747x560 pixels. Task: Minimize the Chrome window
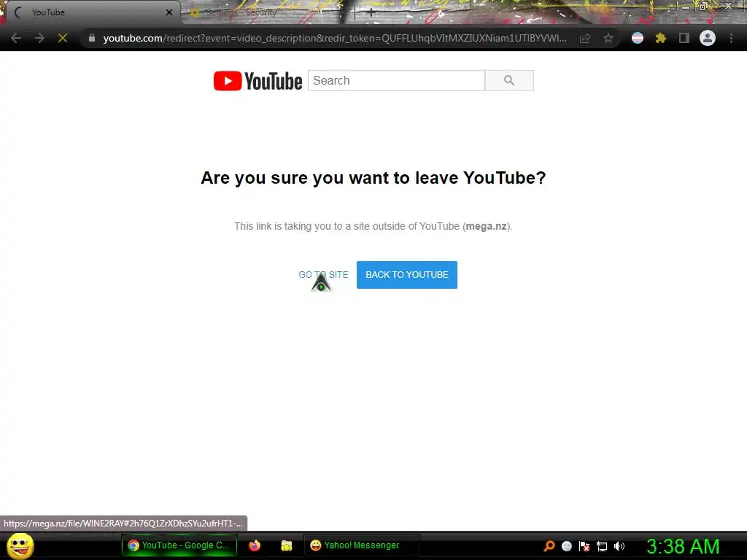[686, 7]
